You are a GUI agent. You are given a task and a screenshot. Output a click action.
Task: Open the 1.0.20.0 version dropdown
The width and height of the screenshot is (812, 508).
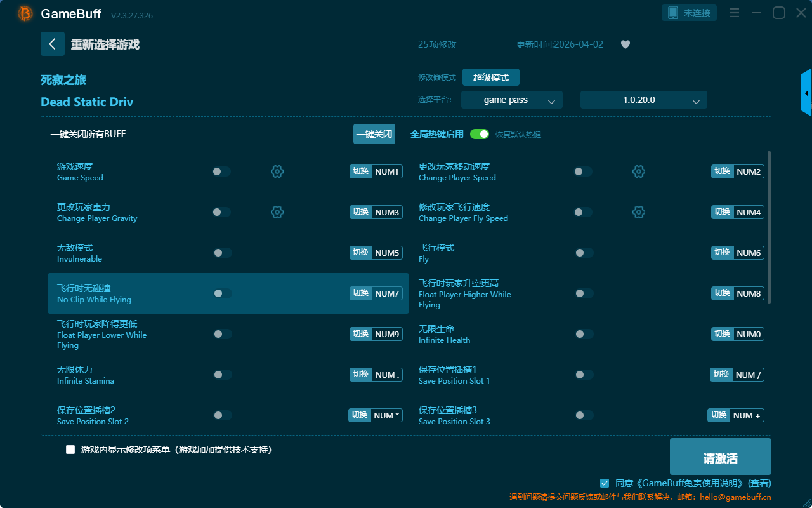(x=643, y=100)
